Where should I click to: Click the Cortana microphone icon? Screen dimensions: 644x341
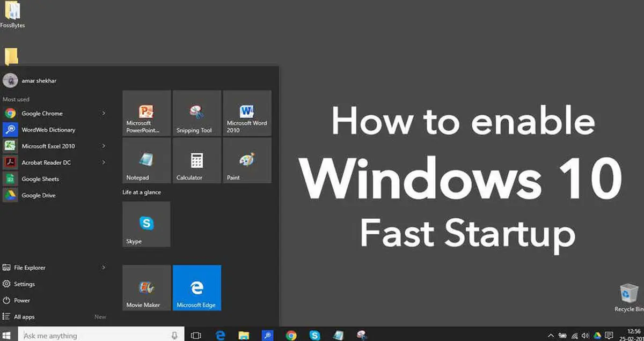click(174, 335)
